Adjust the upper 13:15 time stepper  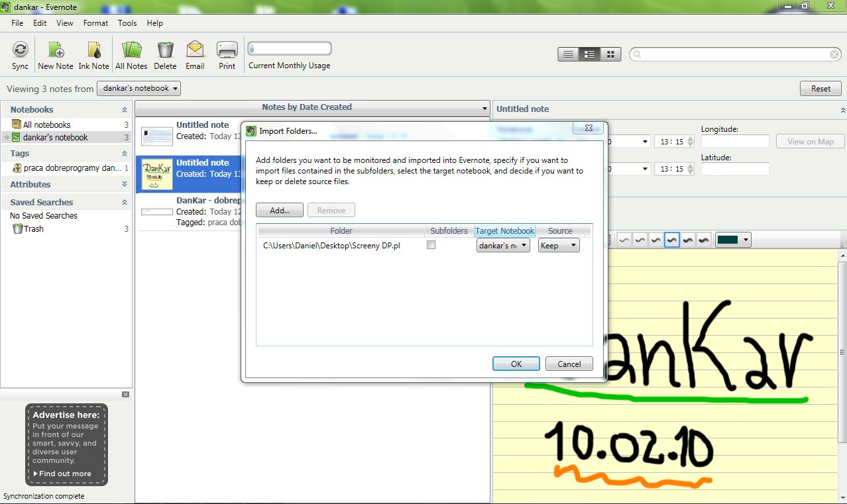pyautogui.click(x=691, y=142)
